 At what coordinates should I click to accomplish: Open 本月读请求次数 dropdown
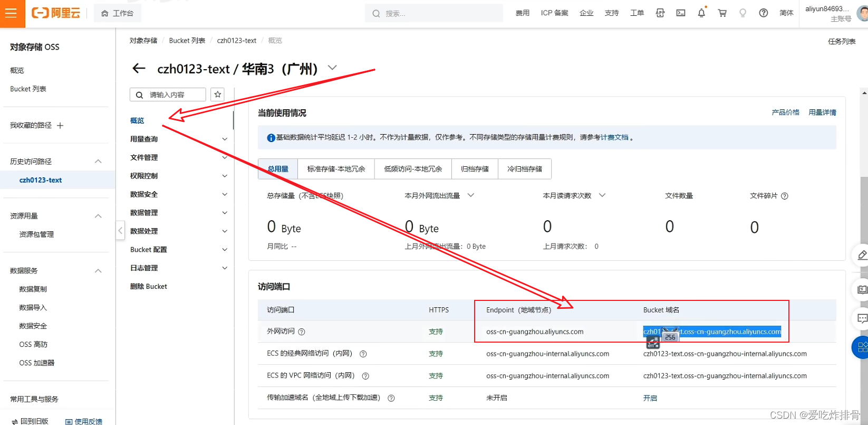pyautogui.click(x=602, y=195)
